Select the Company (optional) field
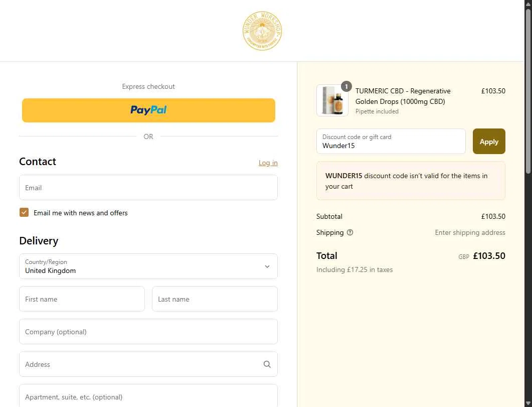The width and height of the screenshot is (532, 407). tap(148, 331)
